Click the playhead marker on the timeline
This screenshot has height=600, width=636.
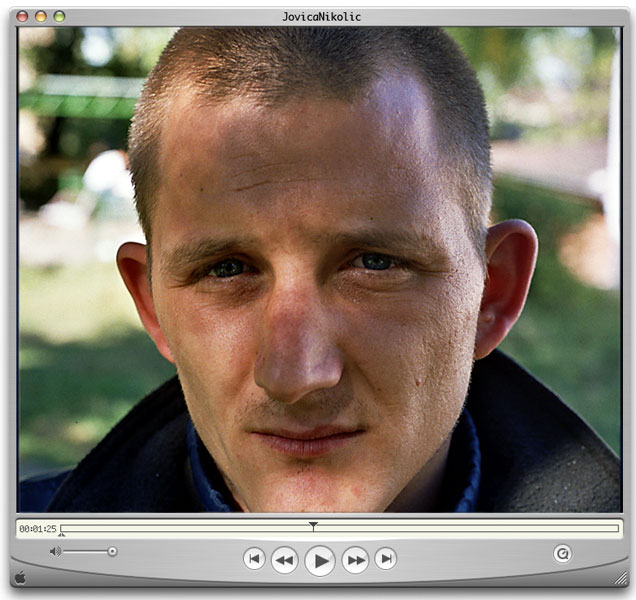pos(313,525)
